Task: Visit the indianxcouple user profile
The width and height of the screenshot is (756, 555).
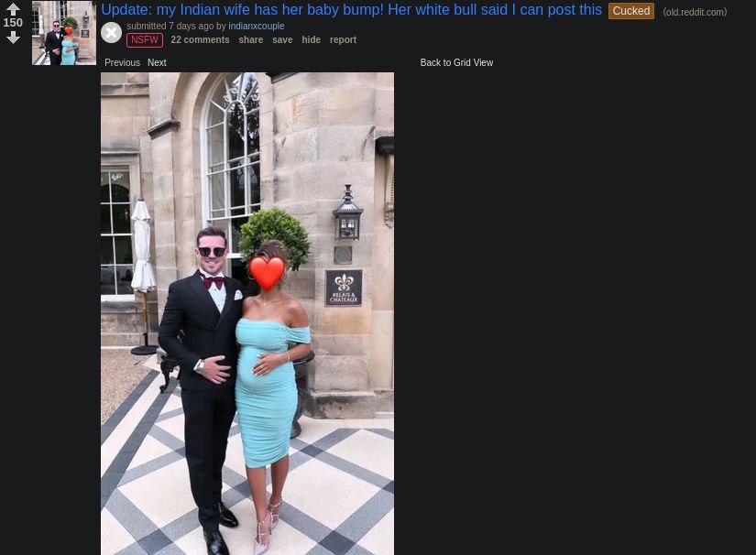Action: click(256, 26)
